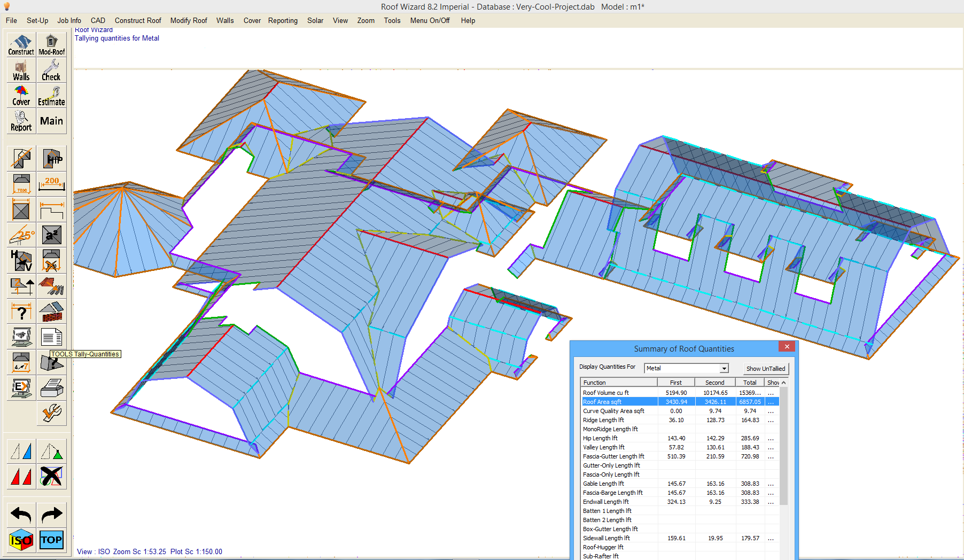Open the Estimate tool

(x=51, y=95)
